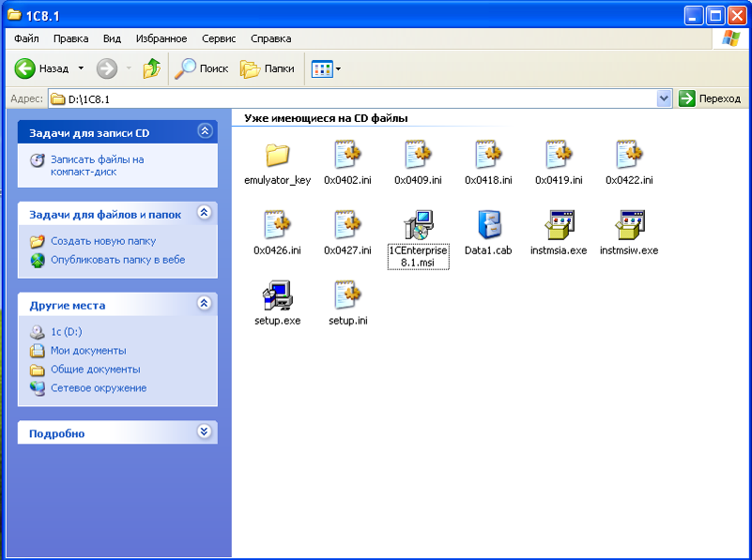Select the instmsia.exe icon
The height and width of the screenshot is (560, 752).
[560, 225]
